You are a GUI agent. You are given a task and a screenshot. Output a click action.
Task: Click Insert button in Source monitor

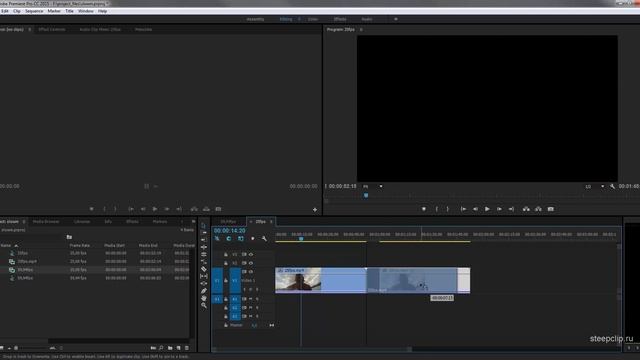(x=194, y=209)
